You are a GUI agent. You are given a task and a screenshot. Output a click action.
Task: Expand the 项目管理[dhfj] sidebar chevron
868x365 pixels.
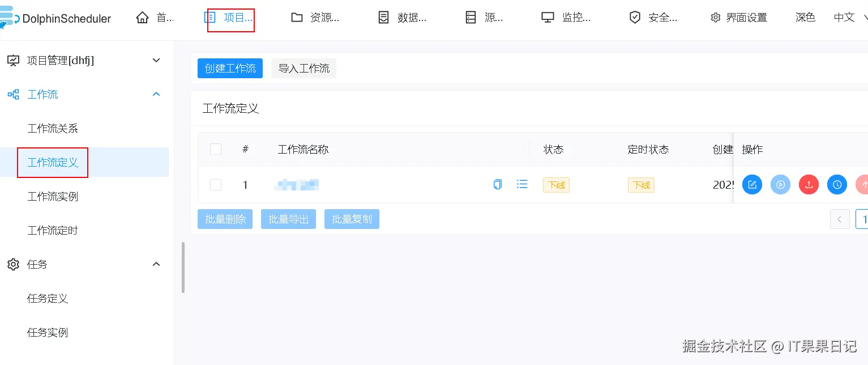(x=157, y=60)
